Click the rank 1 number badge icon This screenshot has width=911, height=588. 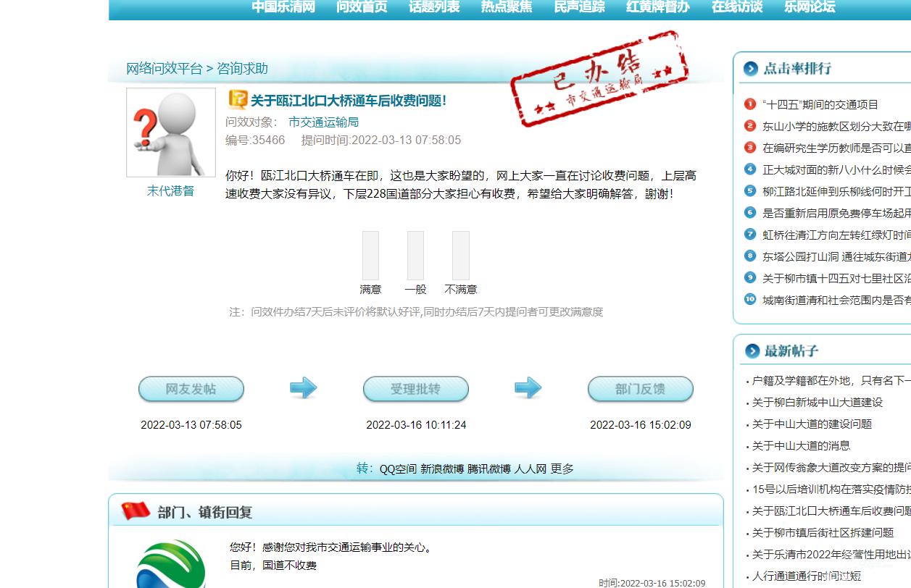pos(750,104)
